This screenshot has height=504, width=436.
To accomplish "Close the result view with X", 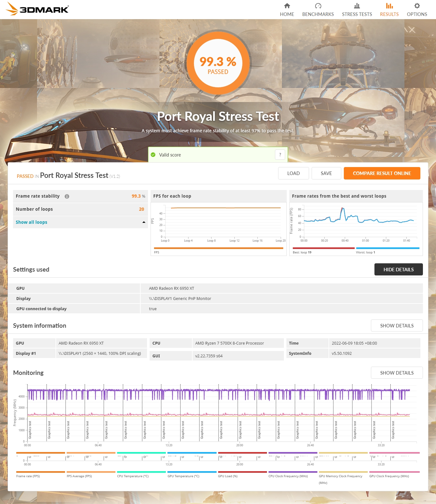I will point(412,30).
